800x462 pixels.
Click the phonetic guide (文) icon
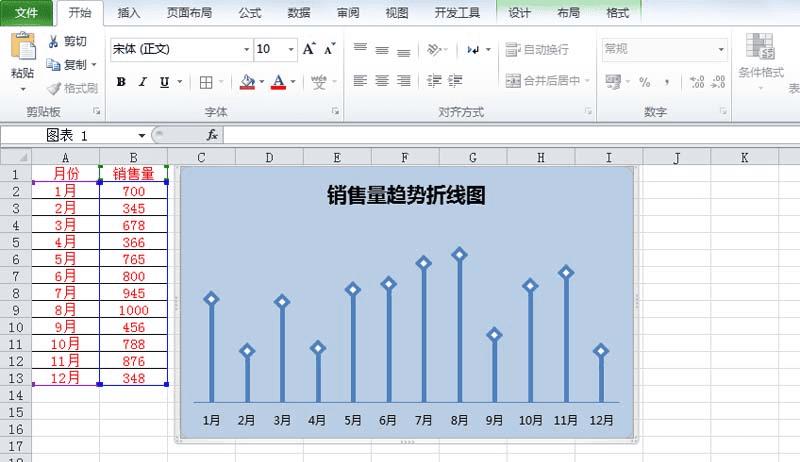click(319, 82)
